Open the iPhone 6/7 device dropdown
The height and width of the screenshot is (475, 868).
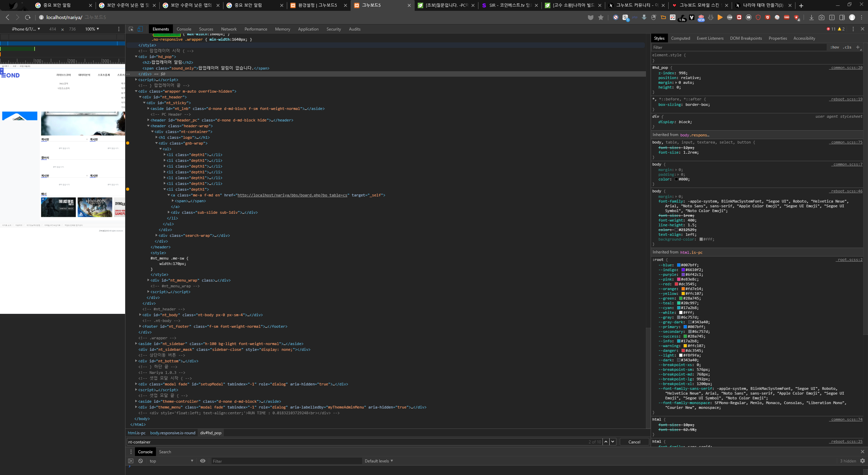(26, 29)
